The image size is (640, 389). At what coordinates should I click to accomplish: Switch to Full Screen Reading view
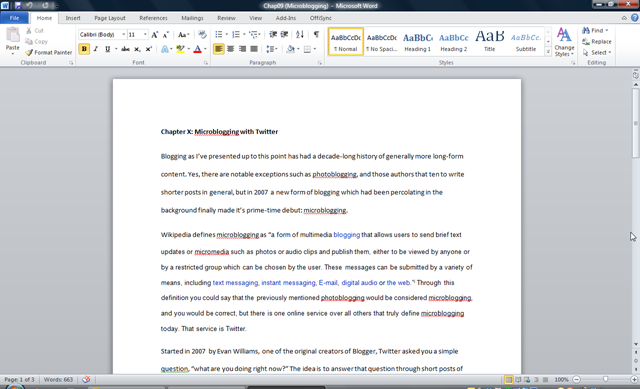[518, 380]
